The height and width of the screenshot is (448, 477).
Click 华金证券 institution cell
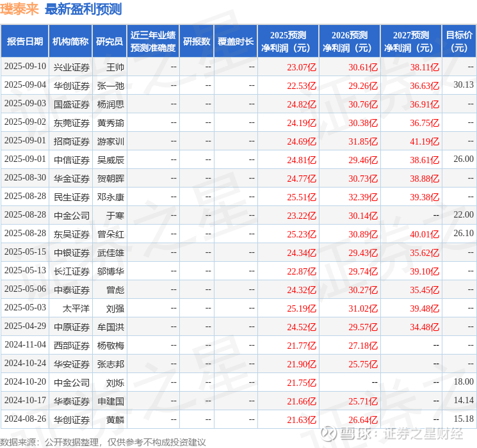72,179
